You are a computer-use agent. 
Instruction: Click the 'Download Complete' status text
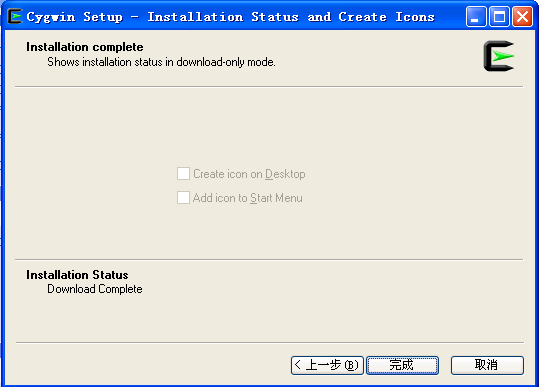click(95, 289)
